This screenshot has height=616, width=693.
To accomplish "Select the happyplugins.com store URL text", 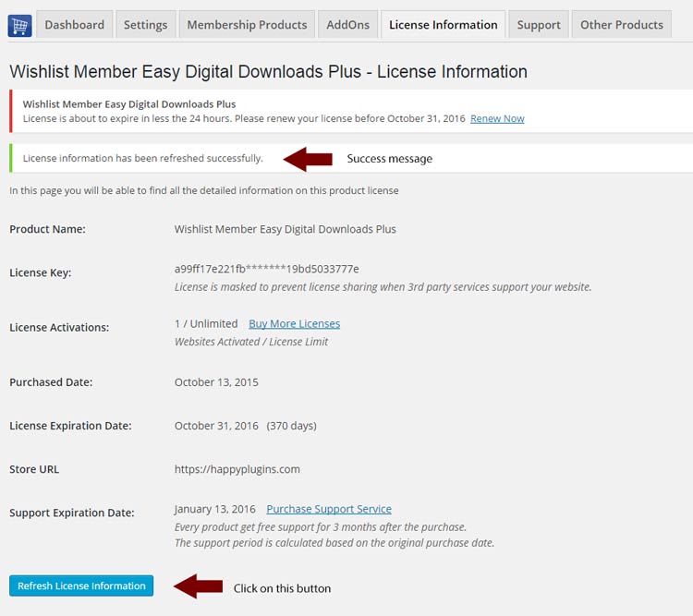I will tap(237, 469).
